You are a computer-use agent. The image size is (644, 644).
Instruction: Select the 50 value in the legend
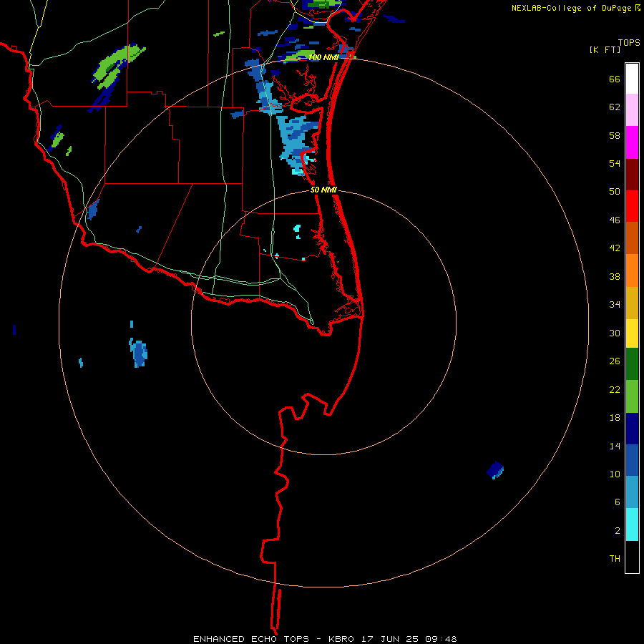(615, 192)
